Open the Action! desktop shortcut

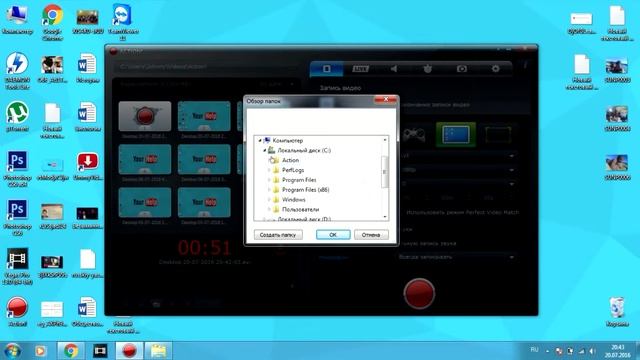click(x=17, y=311)
